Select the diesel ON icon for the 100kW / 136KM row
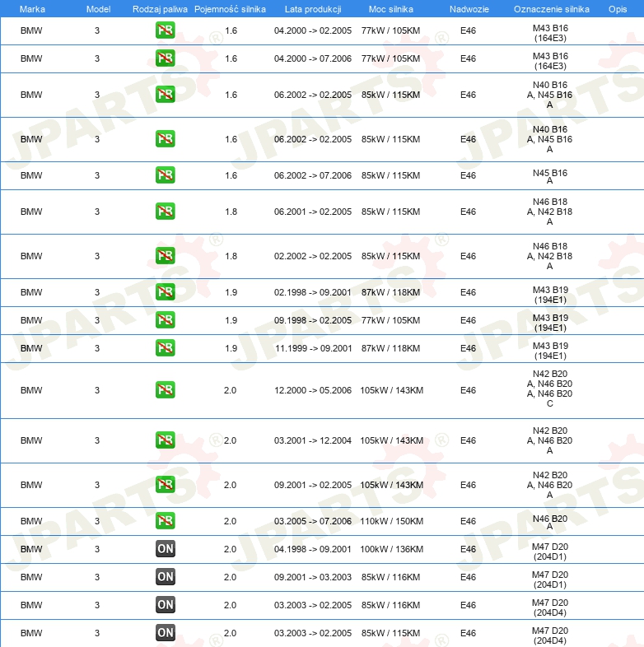Screen dimensions: 644x647 [166, 549]
